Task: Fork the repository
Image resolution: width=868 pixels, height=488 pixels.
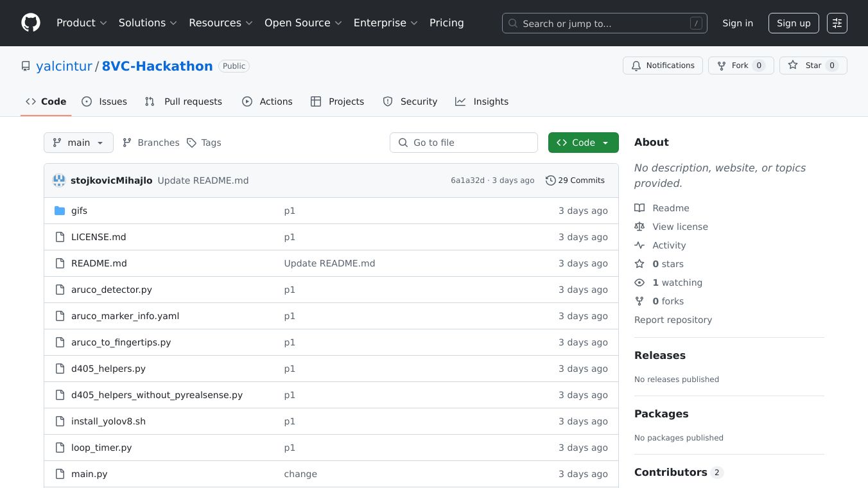Action: tap(740, 65)
